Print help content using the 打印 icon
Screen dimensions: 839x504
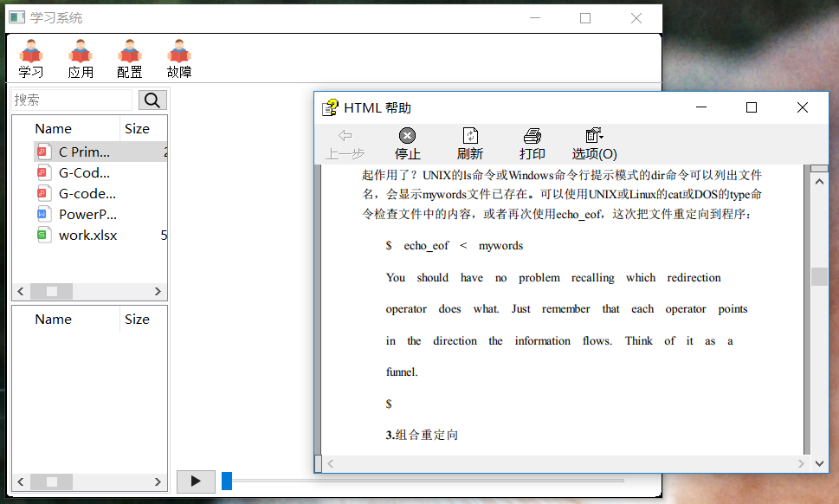pyautogui.click(x=531, y=143)
